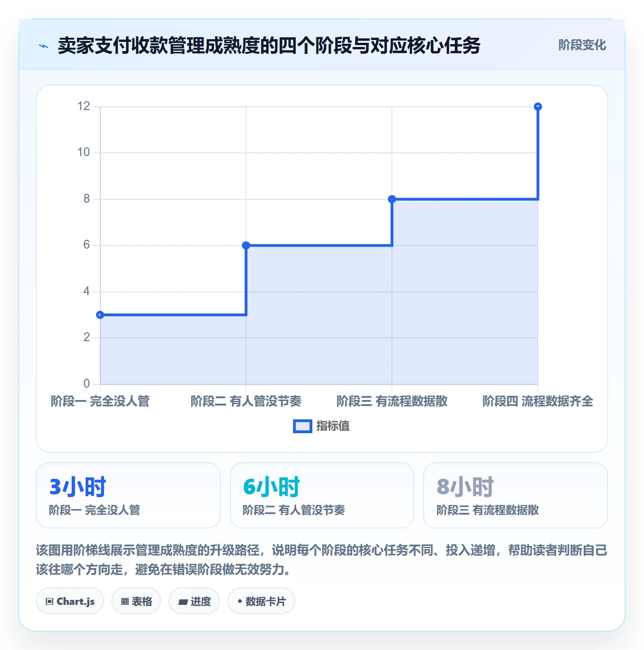The width and height of the screenshot is (644, 650).
Task: Click the y-axis value 4
Action: (x=86, y=291)
